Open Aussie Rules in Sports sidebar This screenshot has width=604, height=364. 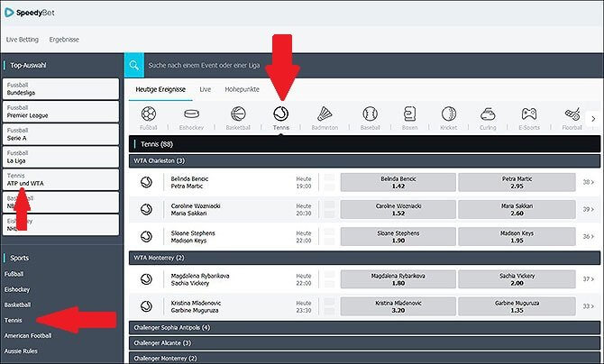click(x=21, y=350)
